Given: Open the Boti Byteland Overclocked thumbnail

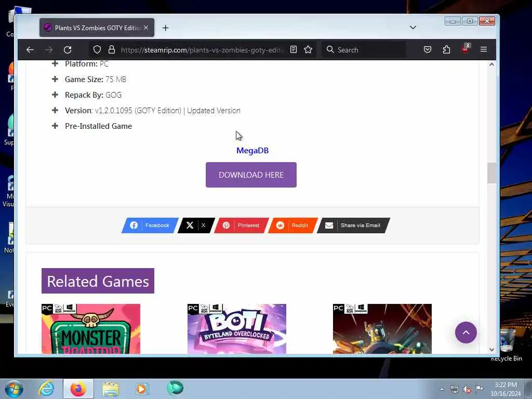Looking at the screenshot, I should point(236,329).
